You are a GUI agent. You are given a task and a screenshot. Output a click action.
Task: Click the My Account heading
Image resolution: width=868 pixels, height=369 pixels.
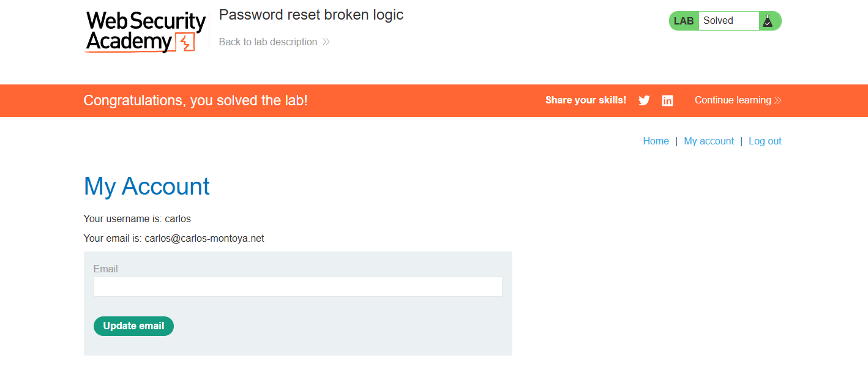pos(147,186)
